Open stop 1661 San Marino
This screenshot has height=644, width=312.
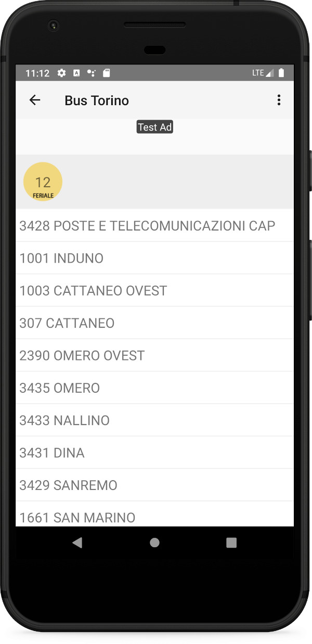pyautogui.click(x=154, y=514)
